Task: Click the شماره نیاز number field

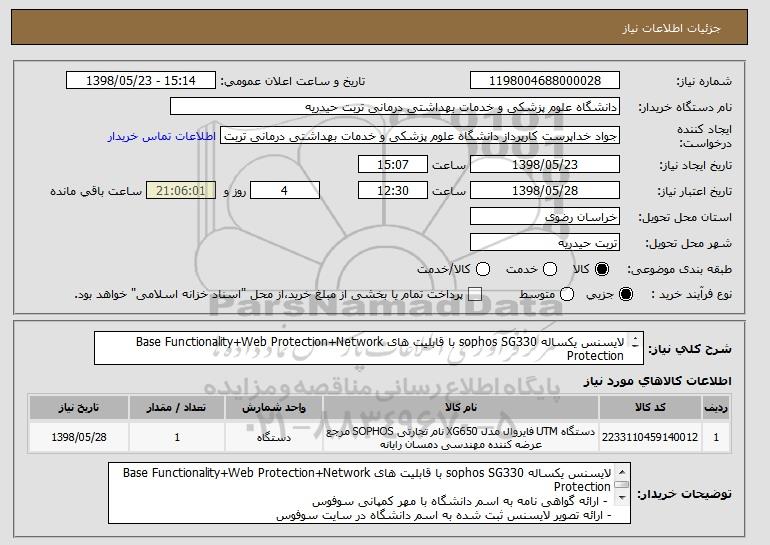Action: coord(545,81)
